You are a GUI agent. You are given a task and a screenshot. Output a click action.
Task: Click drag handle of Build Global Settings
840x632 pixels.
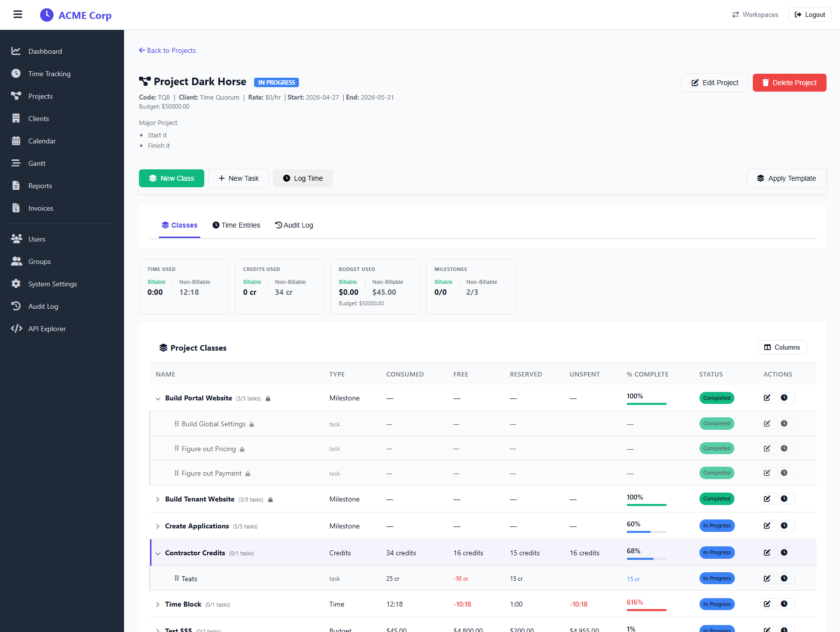pos(176,424)
